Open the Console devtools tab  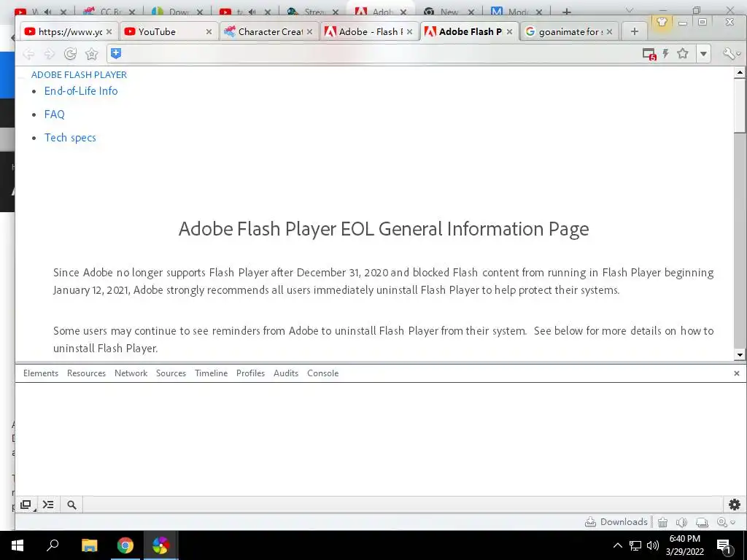323,373
